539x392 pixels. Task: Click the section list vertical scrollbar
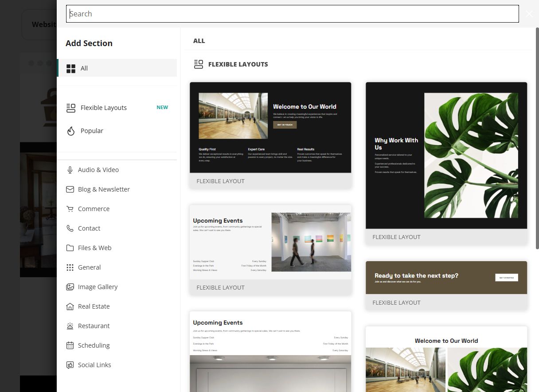pyautogui.click(x=537, y=138)
